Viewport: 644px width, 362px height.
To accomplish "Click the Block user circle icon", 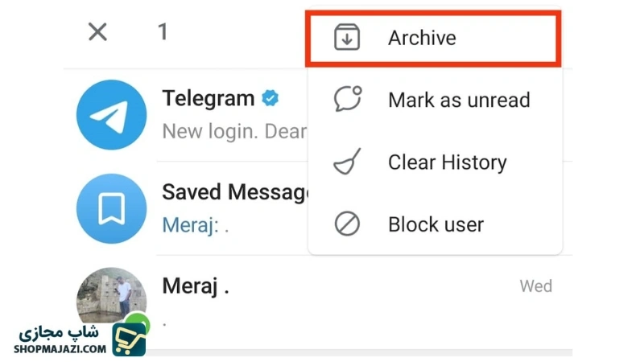I will click(x=347, y=224).
